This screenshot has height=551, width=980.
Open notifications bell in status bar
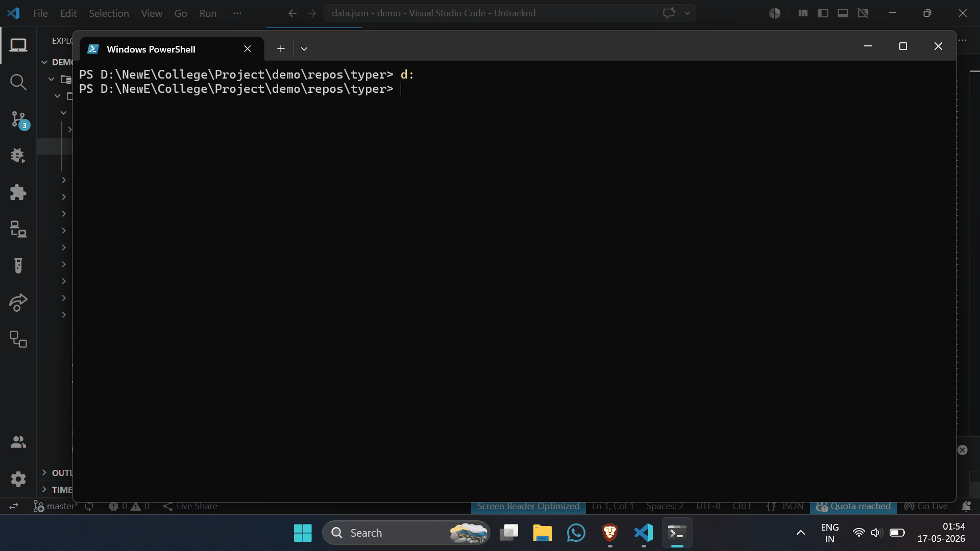(966, 506)
